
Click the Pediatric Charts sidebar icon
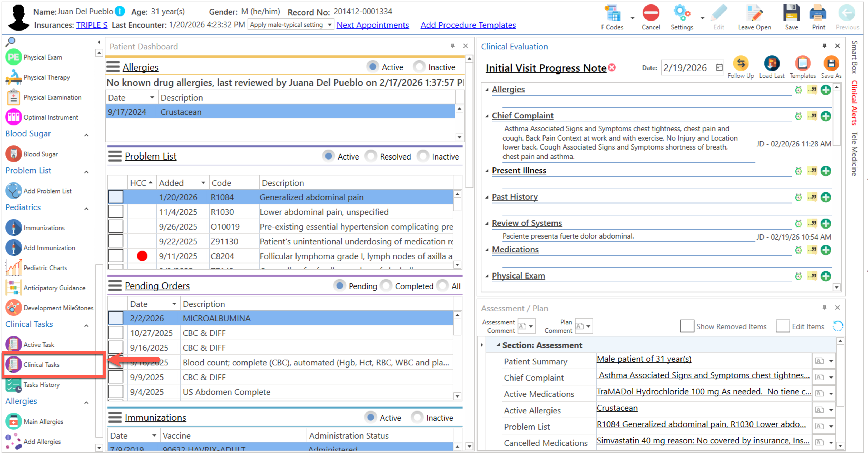(13, 268)
